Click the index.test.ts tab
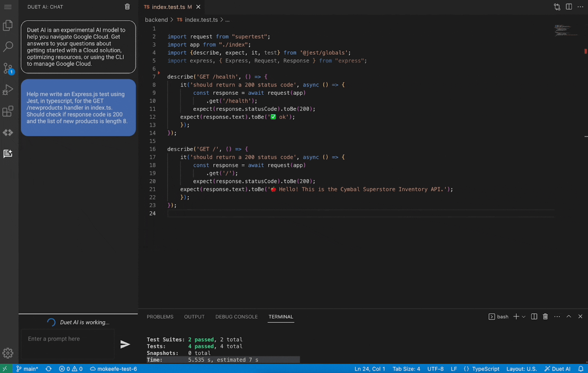Image resolution: width=588 pixels, height=373 pixels. 169,7
